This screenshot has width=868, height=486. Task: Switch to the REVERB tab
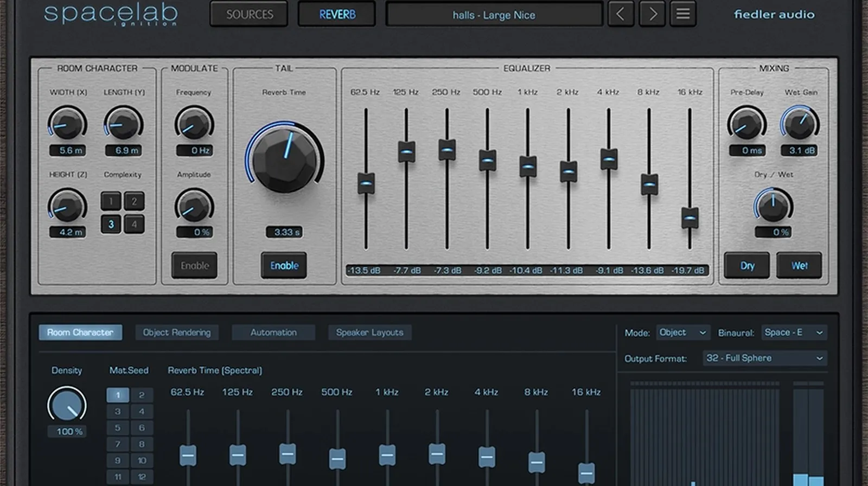pos(337,15)
